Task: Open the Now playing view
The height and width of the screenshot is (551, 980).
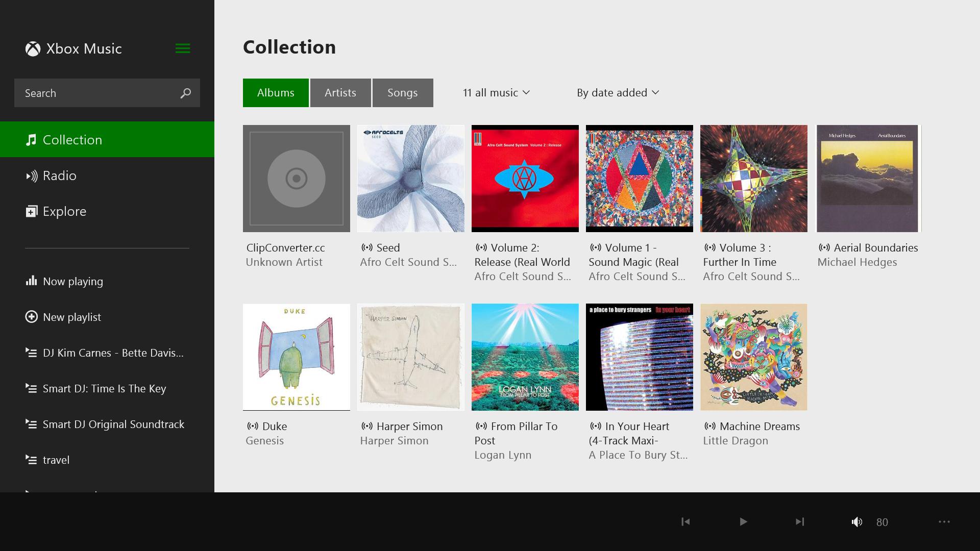Action: tap(107, 281)
